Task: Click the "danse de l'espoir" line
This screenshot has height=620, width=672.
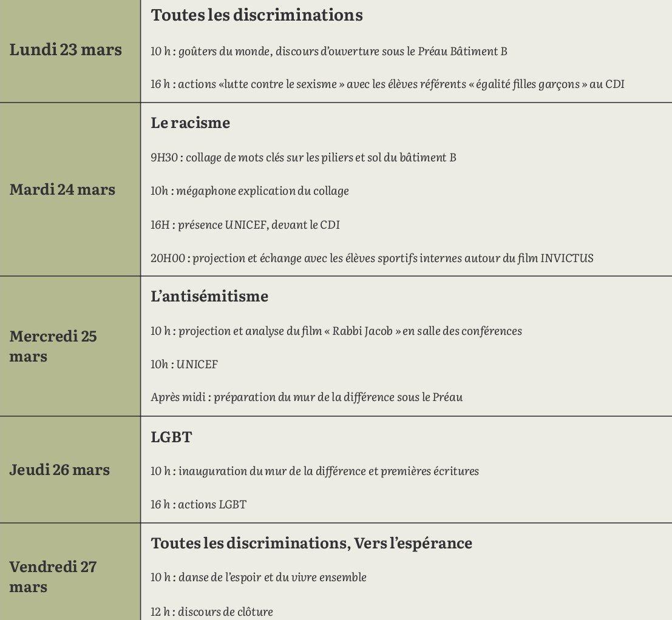Action: point(259,578)
